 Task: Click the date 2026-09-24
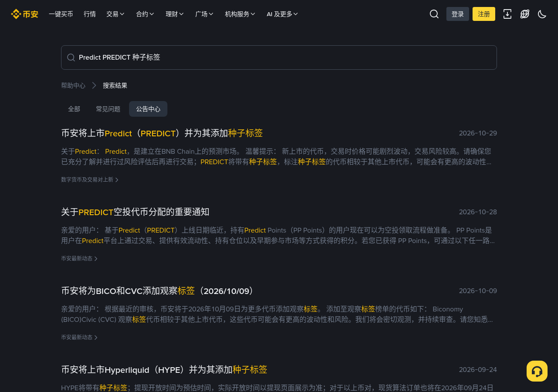pyautogui.click(x=478, y=370)
